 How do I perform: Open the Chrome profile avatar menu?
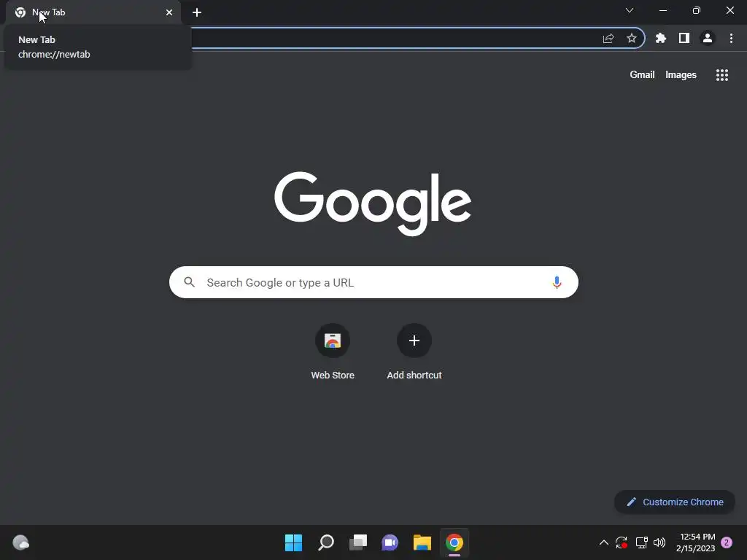[x=708, y=38]
